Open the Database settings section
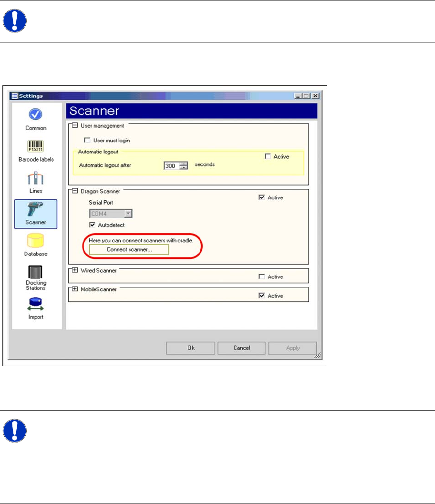This screenshot has width=435, height=504. [35, 245]
